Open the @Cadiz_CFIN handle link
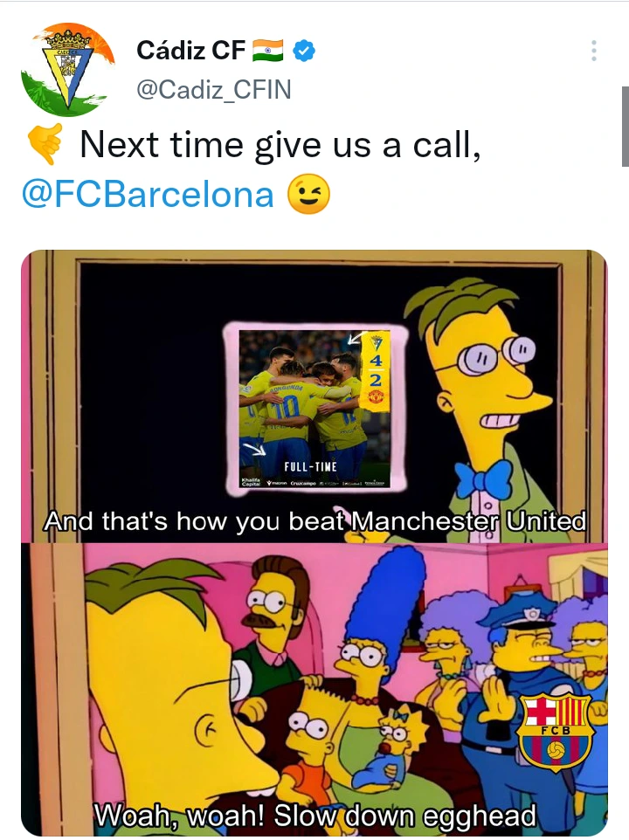The height and width of the screenshot is (840, 629). (214, 89)
